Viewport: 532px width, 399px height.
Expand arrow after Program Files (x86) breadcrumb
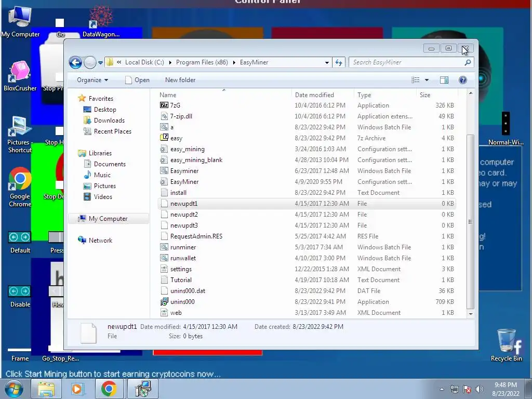(x=234, y=62)
